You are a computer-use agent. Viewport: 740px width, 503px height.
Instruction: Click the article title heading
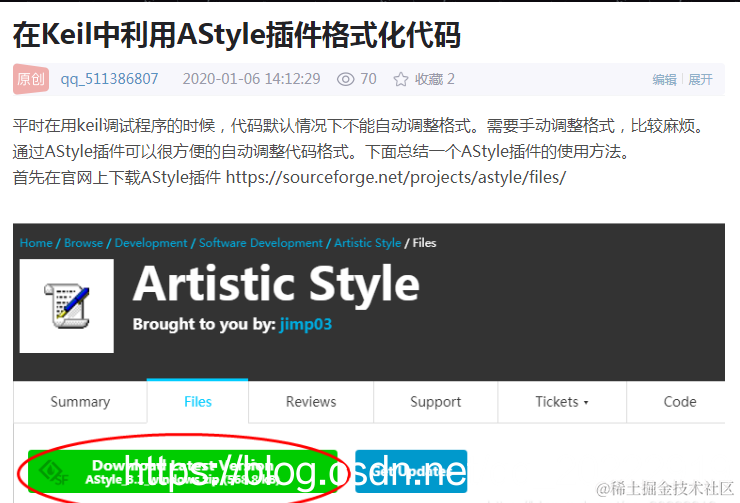pyautogui.click(x=236, y=35)
